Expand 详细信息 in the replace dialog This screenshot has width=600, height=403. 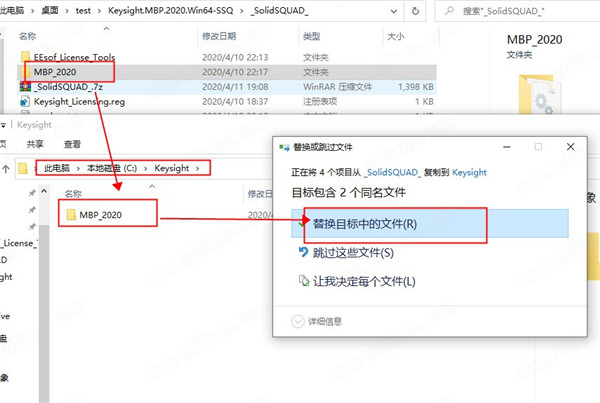tap(316, 321)
